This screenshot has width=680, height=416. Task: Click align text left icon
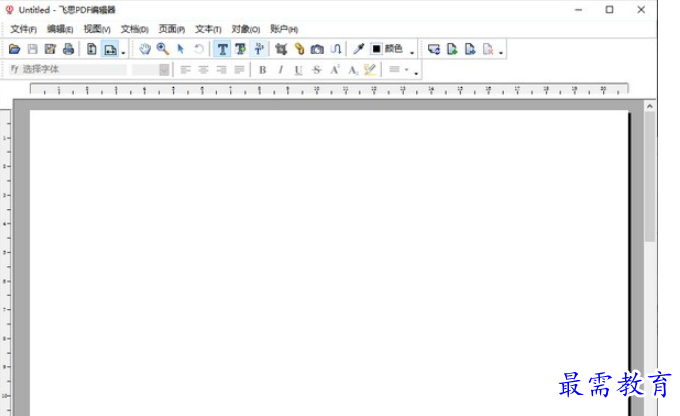point(186,69)
